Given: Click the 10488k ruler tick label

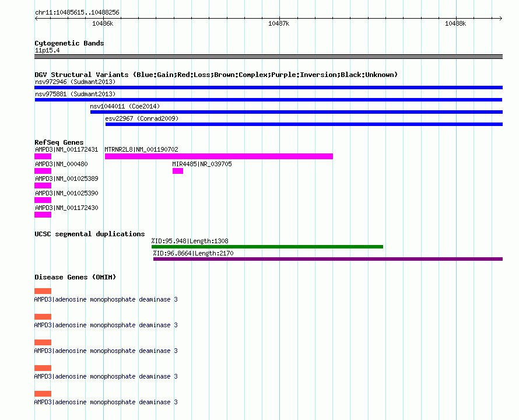Looking at the screenshot, I should point(455,23).
